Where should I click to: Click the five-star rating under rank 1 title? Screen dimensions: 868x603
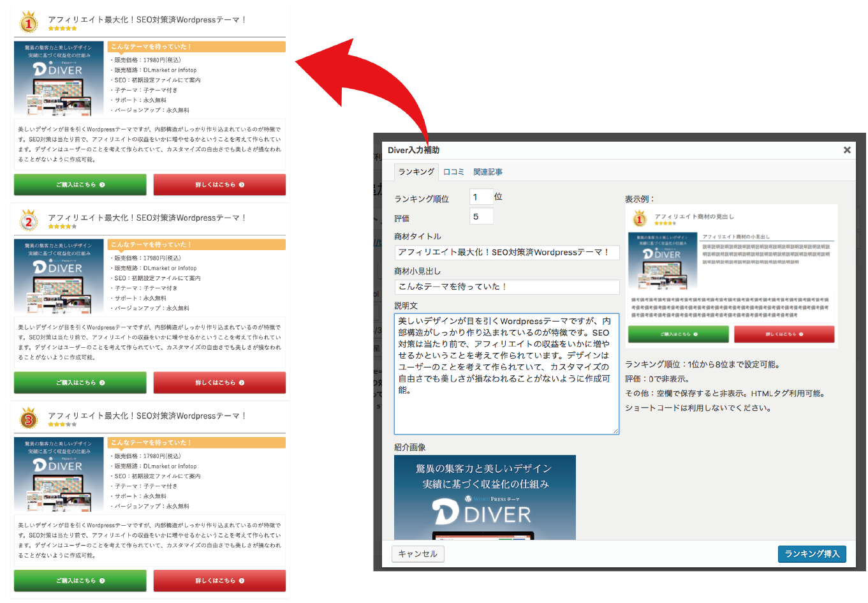point(63,29)
